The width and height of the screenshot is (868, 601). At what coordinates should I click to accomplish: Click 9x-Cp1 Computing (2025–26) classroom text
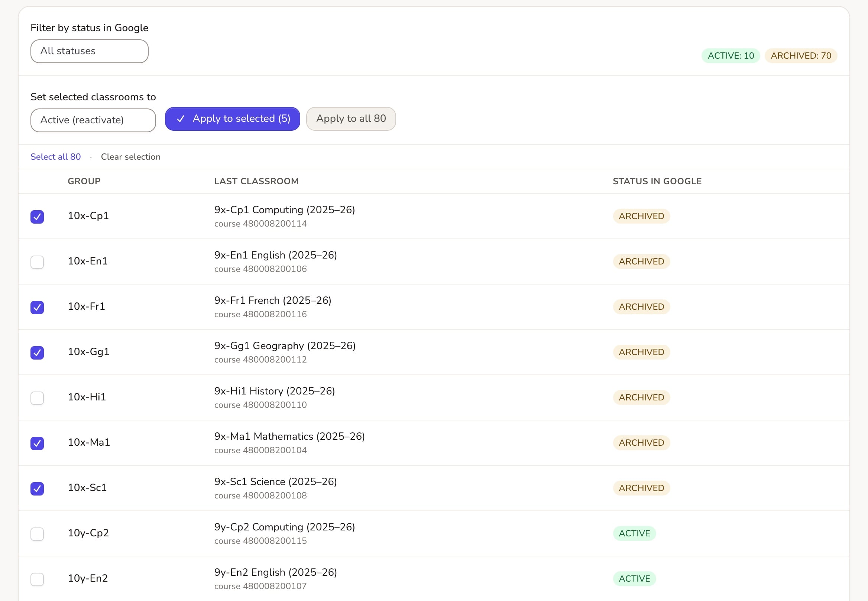(x=284, y=210)
